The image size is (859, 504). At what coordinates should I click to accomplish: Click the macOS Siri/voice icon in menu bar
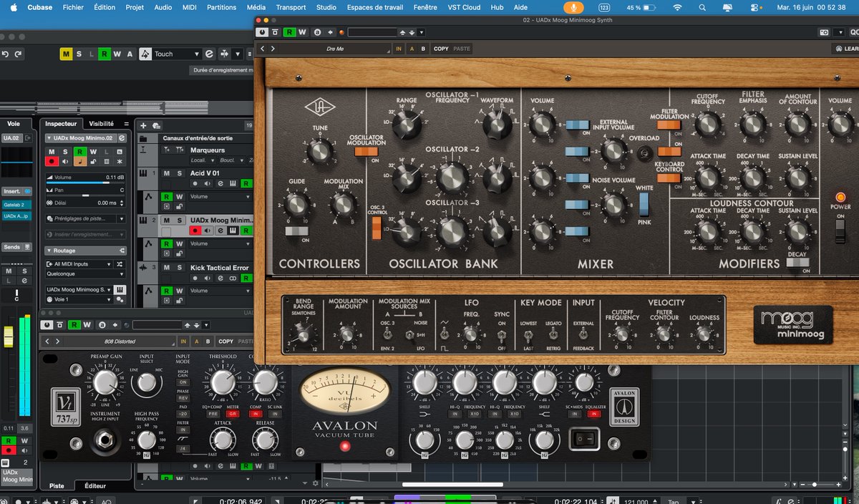(x=572, y=7)
